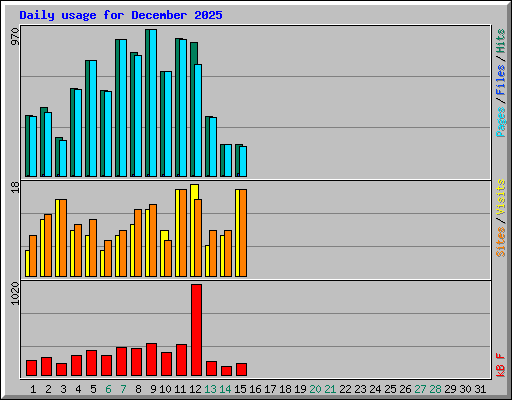Click day label 13 on the x-axis

[x=210, y=389]
